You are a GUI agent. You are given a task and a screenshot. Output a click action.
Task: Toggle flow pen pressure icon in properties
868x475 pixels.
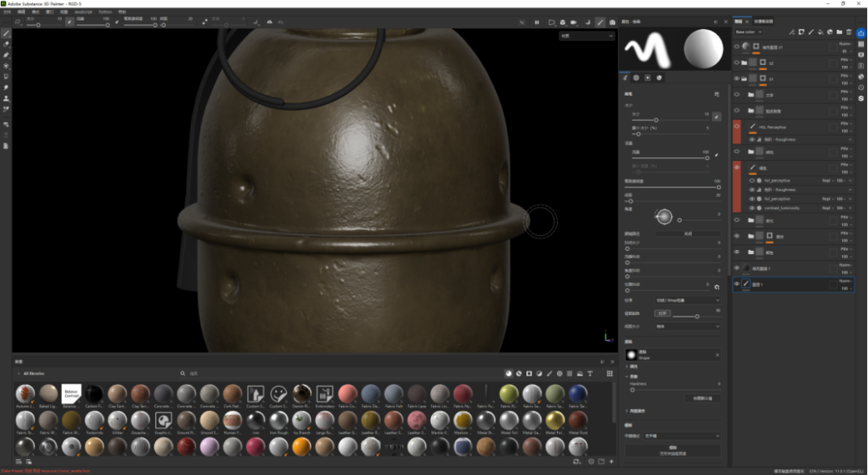716,154
